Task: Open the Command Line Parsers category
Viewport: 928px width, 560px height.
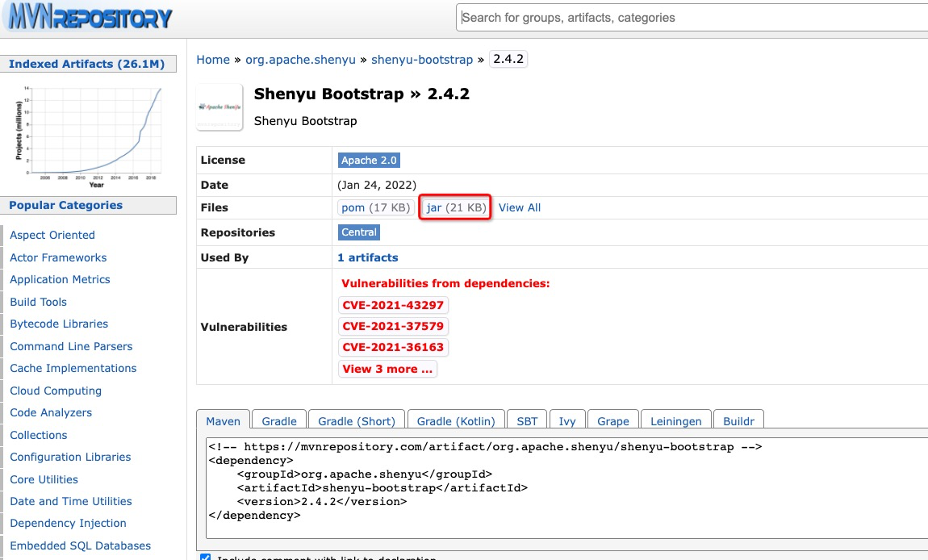Action: click(71, 346)
